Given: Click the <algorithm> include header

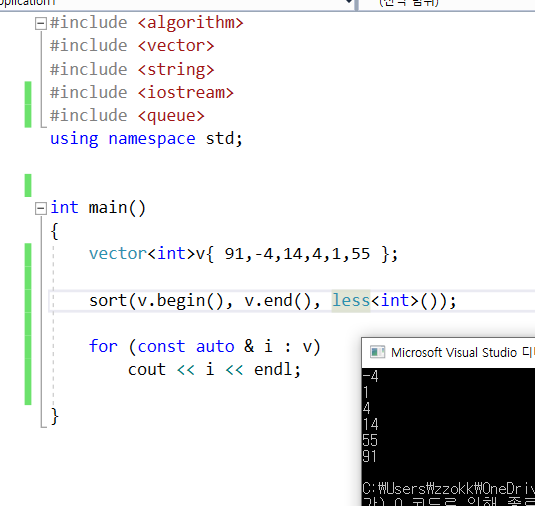Looking at the screenshot, I should (x=191, y=23).
